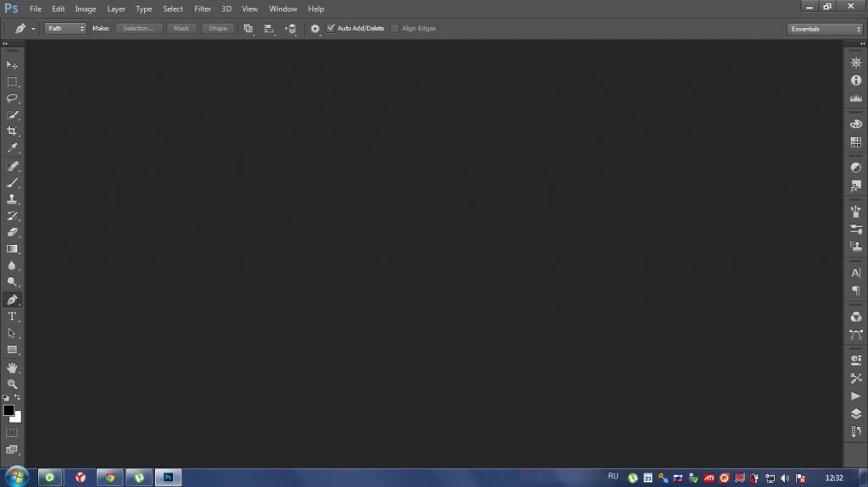The width and height of the screenshot is (868, 487).
Task: Select the Gradient tool
Action: click(12, 249)
